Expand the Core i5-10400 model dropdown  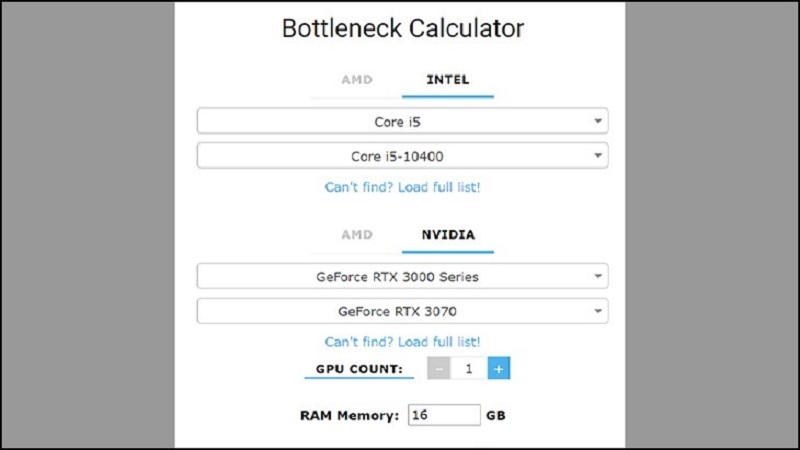402,156
